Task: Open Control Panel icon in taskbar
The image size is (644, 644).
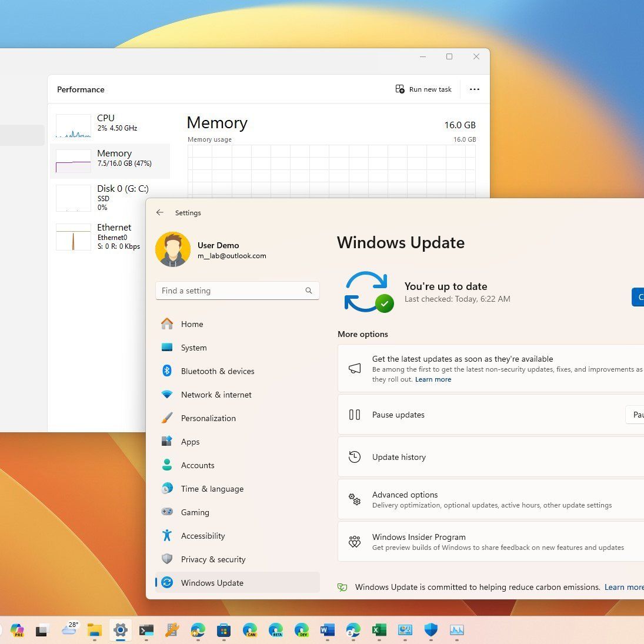Action: click(x=405, y=630)
